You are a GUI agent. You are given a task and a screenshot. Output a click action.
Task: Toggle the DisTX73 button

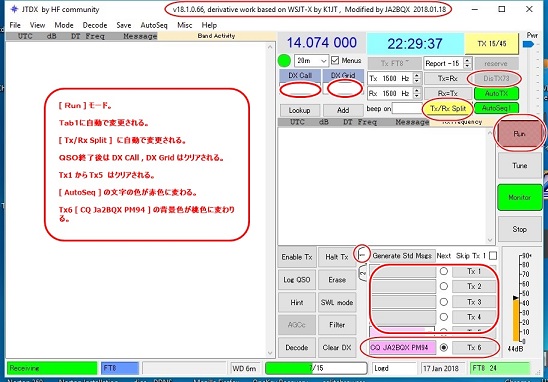(496, 79)
